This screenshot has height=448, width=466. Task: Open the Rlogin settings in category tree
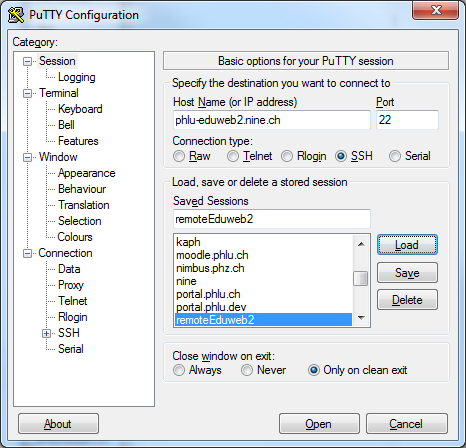(73, 317)
